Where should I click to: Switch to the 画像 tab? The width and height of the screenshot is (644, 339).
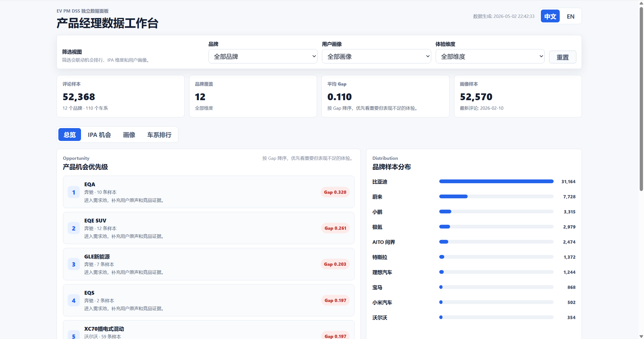coord(129,135)
